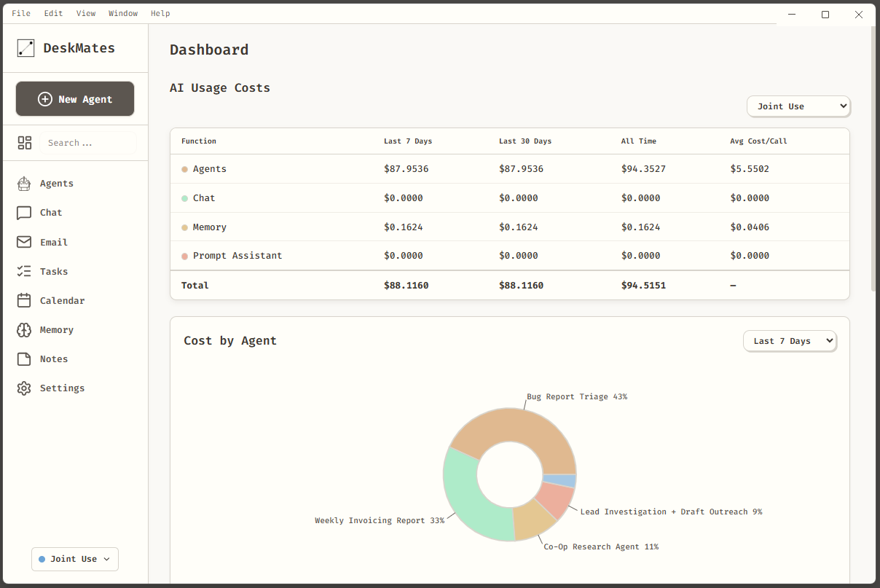The image size is (880, 588).
Task: Create a New Agent
Action: point(75,99)
